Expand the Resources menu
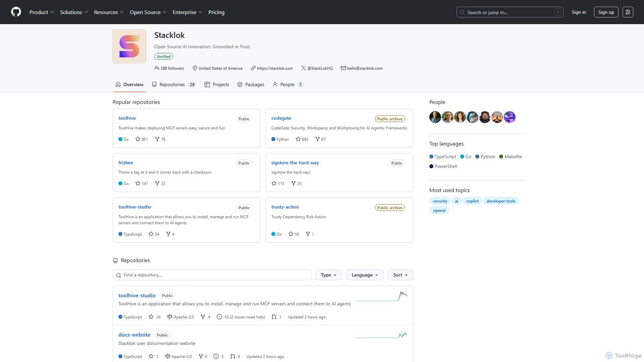The image size is (644, 362). click(109, 12)
